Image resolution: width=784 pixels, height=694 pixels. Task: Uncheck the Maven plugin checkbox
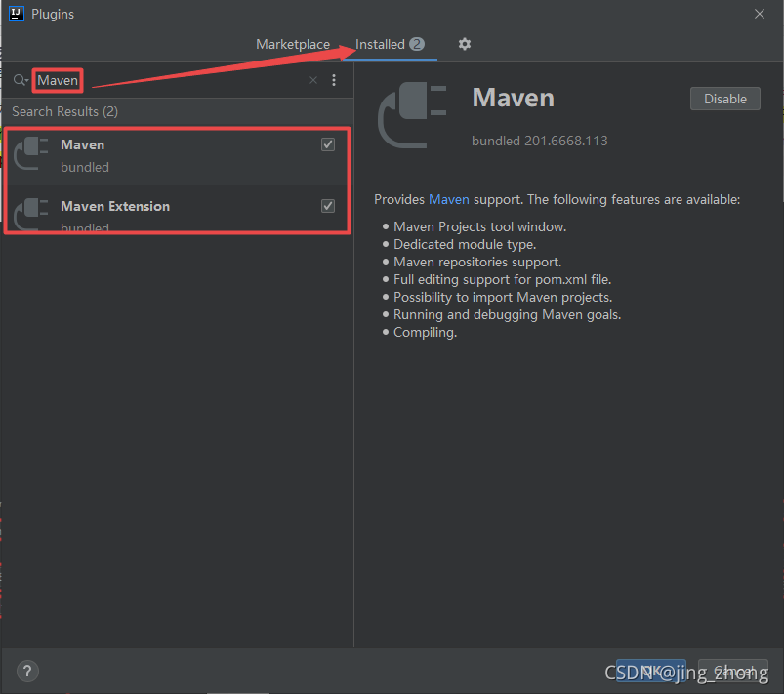328,144
